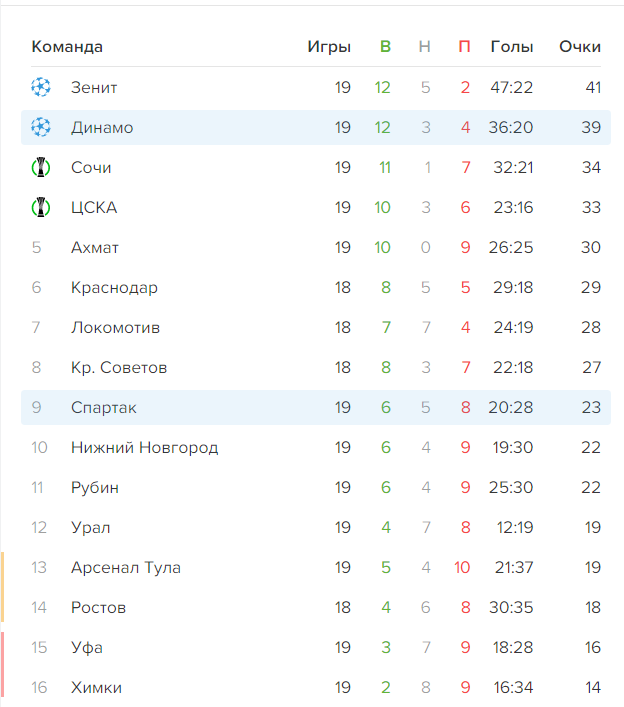This screenshot has height=707, width=624.
Task: Click the red П losses header
Action: point(464,47)
